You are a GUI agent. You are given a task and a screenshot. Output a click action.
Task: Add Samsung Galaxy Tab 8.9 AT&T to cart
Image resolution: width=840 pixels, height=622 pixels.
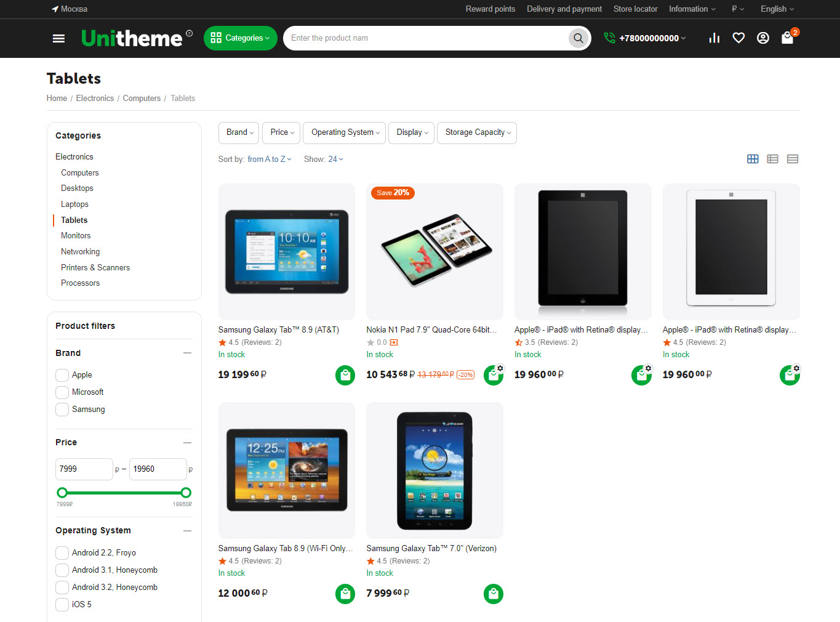click(345, 375)
